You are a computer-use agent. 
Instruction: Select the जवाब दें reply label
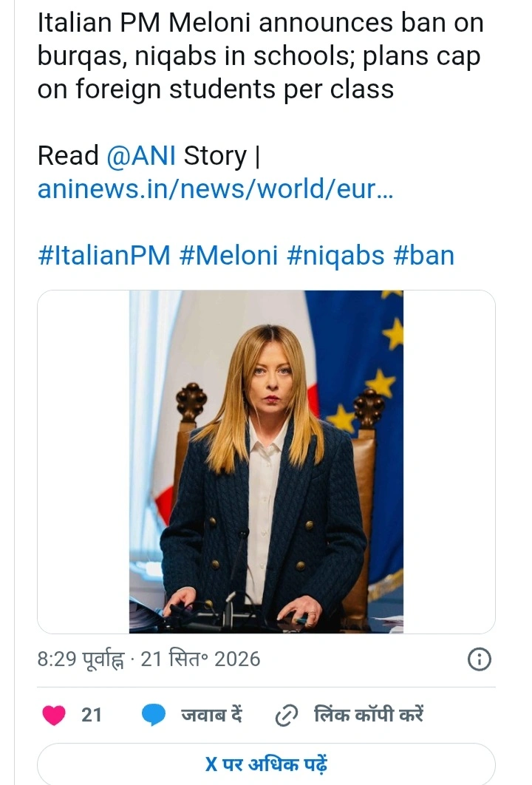click(x=212, y=715)
